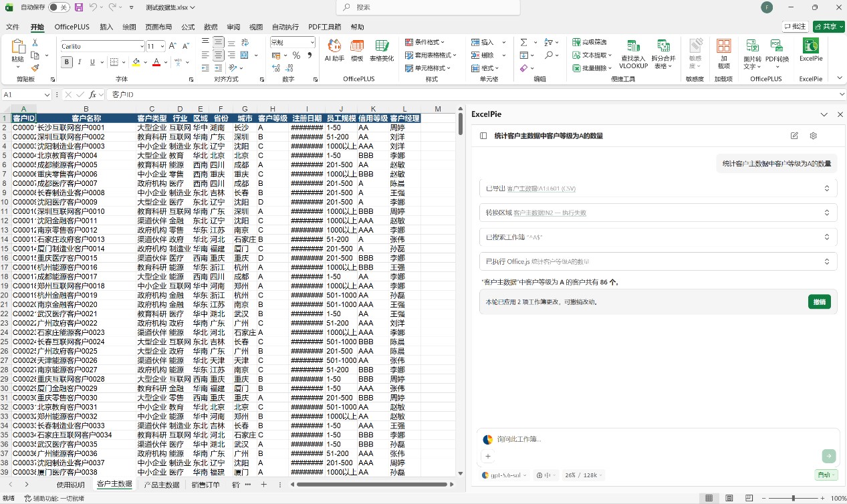This screenshot has width=847, height=504.
Task: Send message with the green arrow button
Action: 829,456
